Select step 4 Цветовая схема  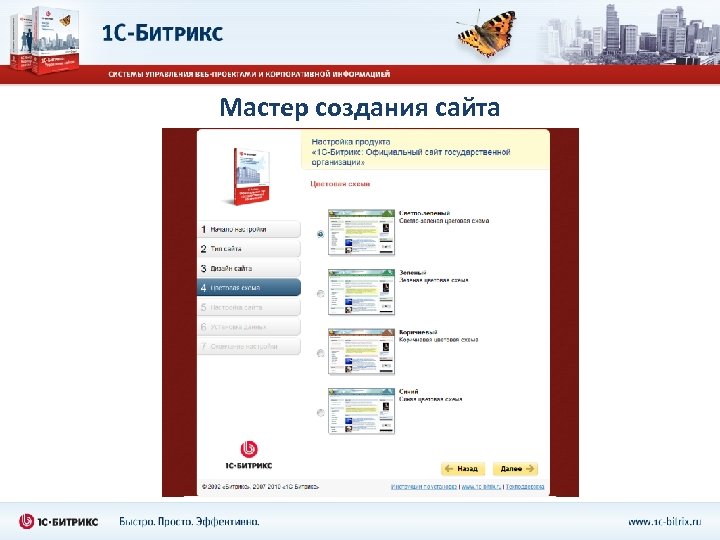249,288
